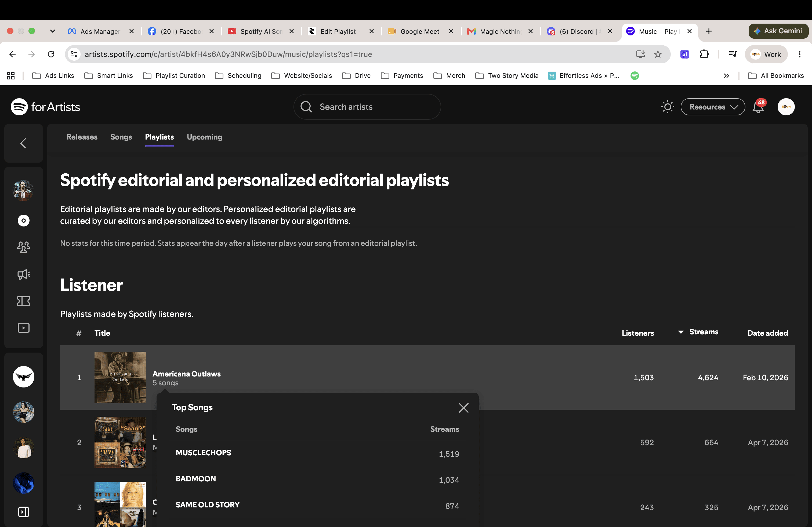Click the Ask Gemini button

pyautogui.click(x=778, y=31)
